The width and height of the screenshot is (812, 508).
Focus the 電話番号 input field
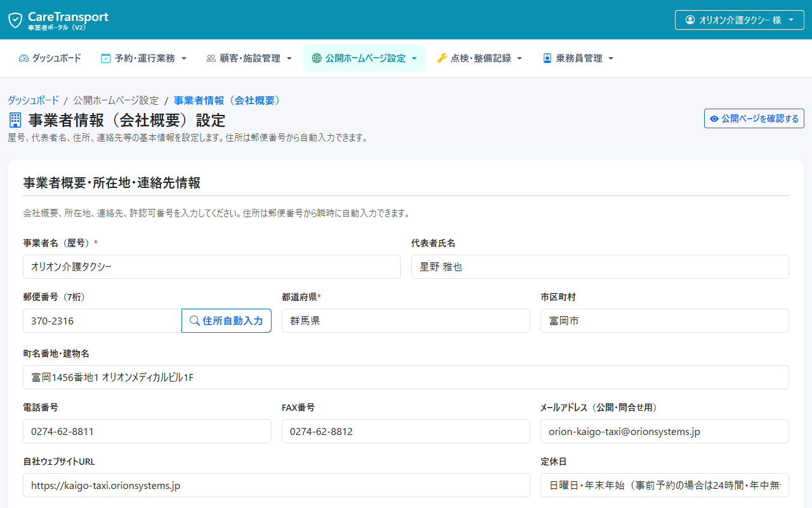[147, 431]
